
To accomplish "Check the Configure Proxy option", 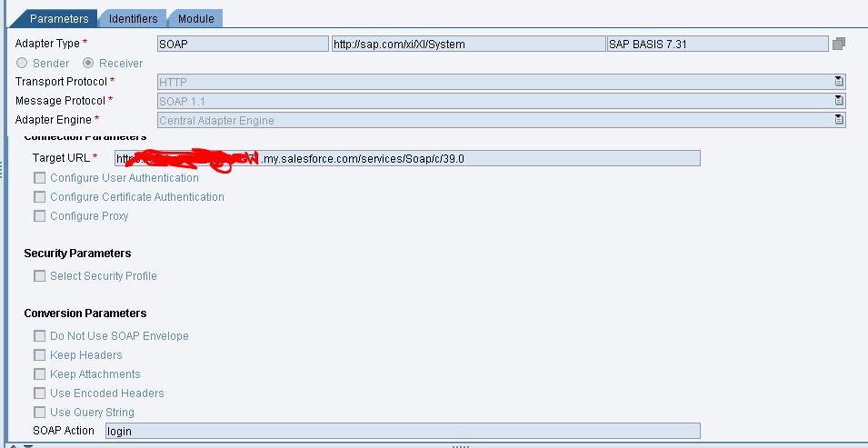I will click(x=40, y=216).
